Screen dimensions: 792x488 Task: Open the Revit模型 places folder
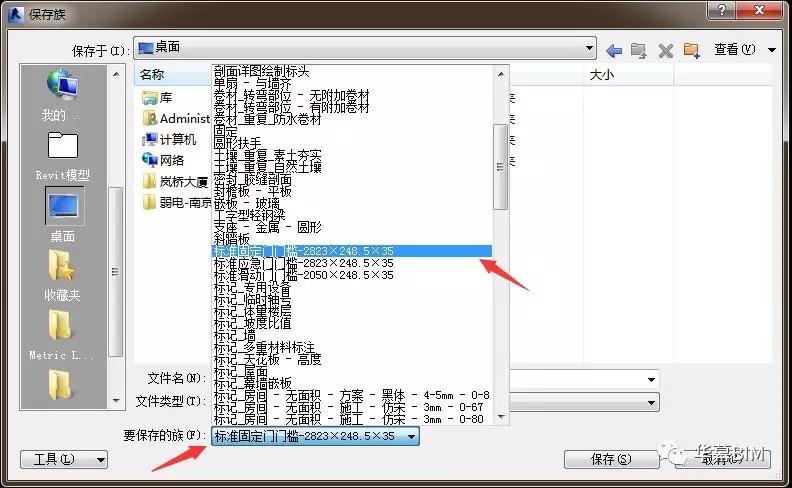point(63,156)
